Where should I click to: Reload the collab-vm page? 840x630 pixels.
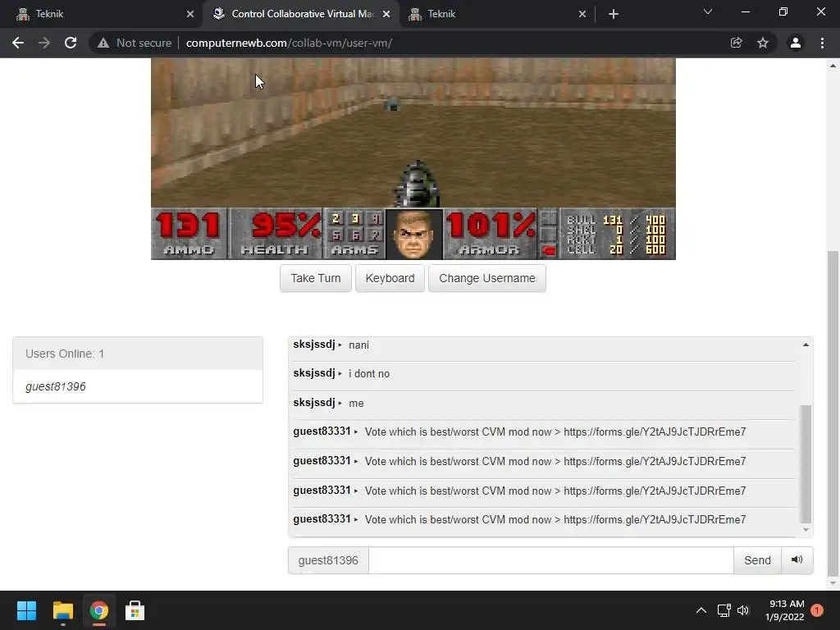71,43
